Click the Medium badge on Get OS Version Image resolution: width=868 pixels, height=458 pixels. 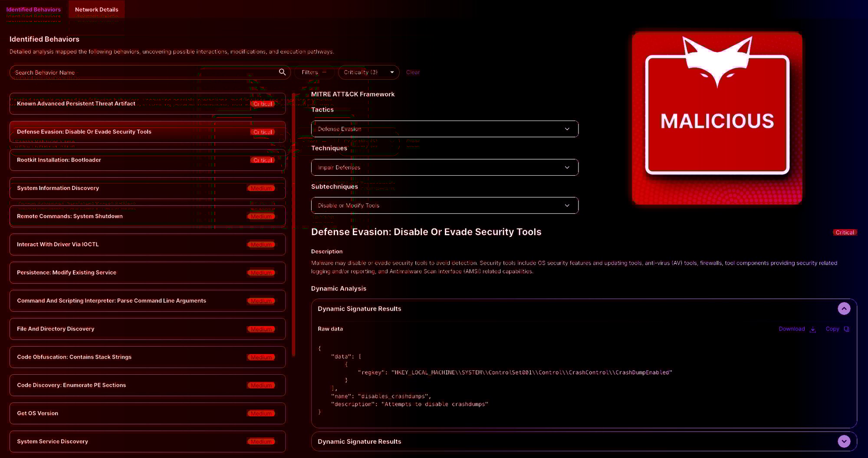[x=261, y=413]
